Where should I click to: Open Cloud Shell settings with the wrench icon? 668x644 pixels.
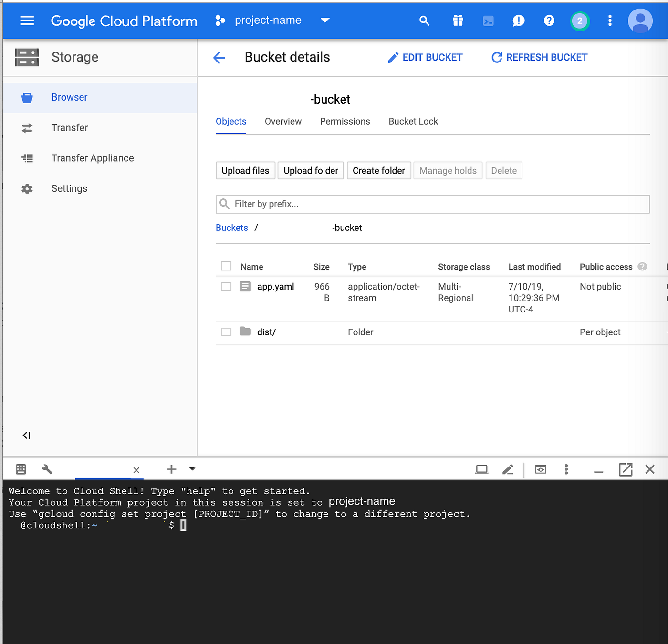click(47, 469)
